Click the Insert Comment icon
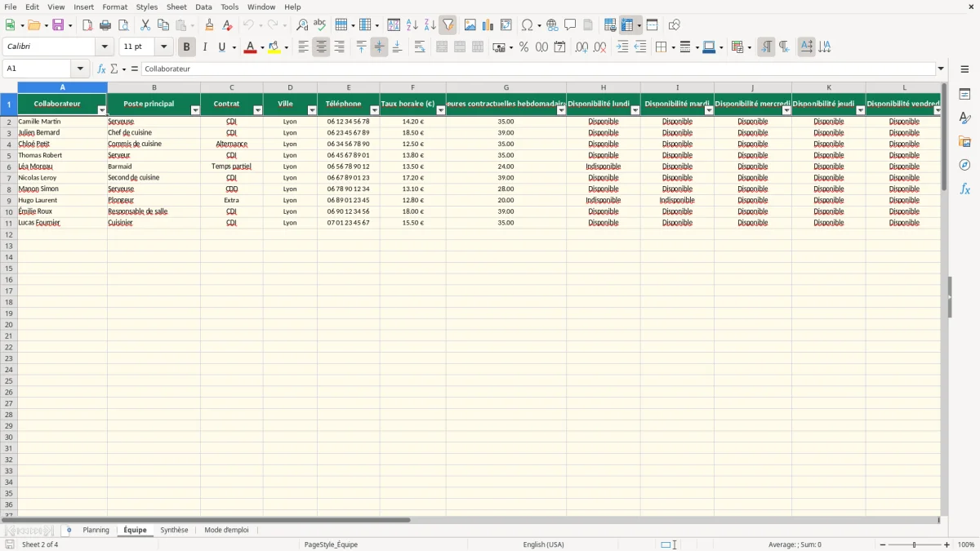Viewport: 980px width, 551px height. click(x=571, y=25)
